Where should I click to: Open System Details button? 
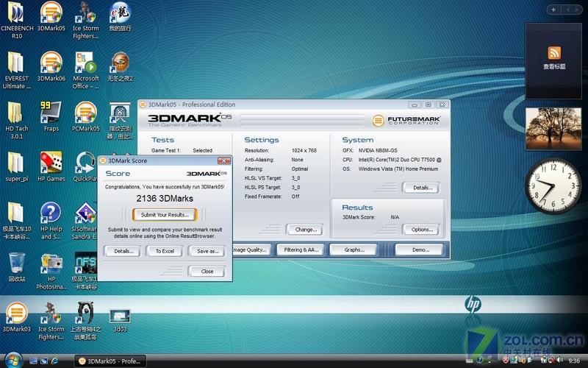(x=421, y=188)
